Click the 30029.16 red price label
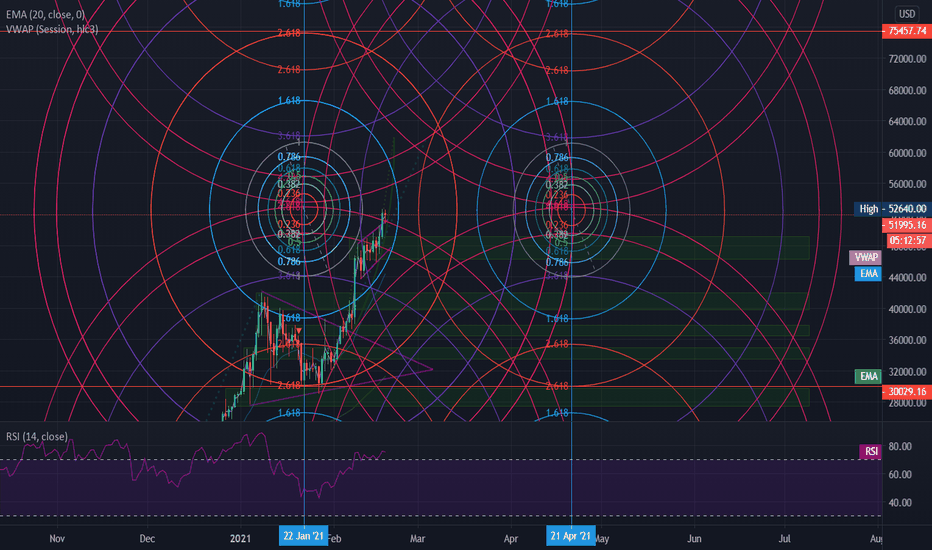Image resolution: width=932 pixels, height=550 pixels. 906,391
